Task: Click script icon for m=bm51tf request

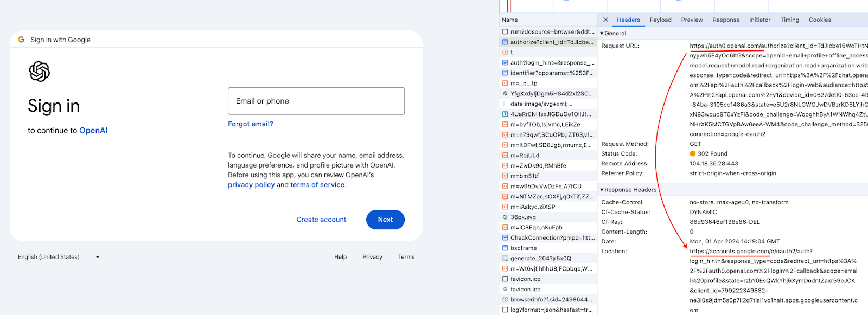Action: [x=505, y=176]
